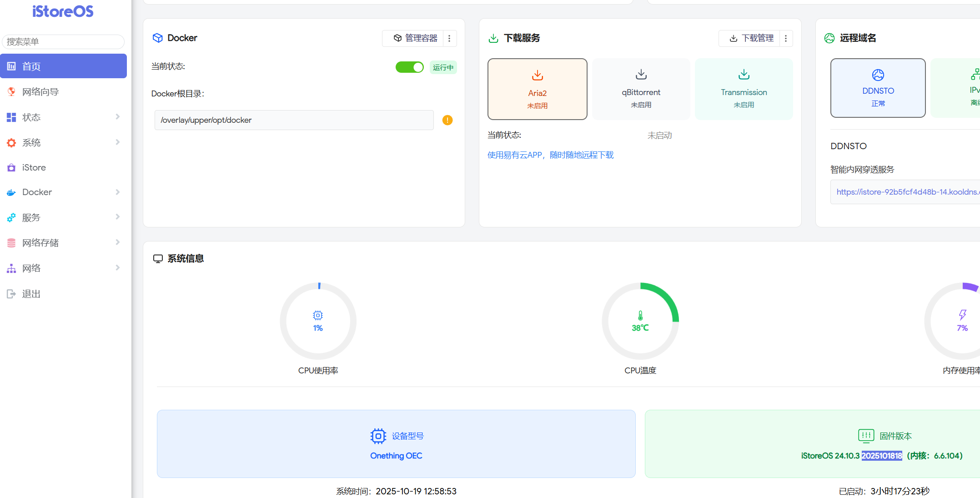This screenshot has height=498, width=980.
Task: Select the qBittorrent download service card
Action: tap(641, 89)
